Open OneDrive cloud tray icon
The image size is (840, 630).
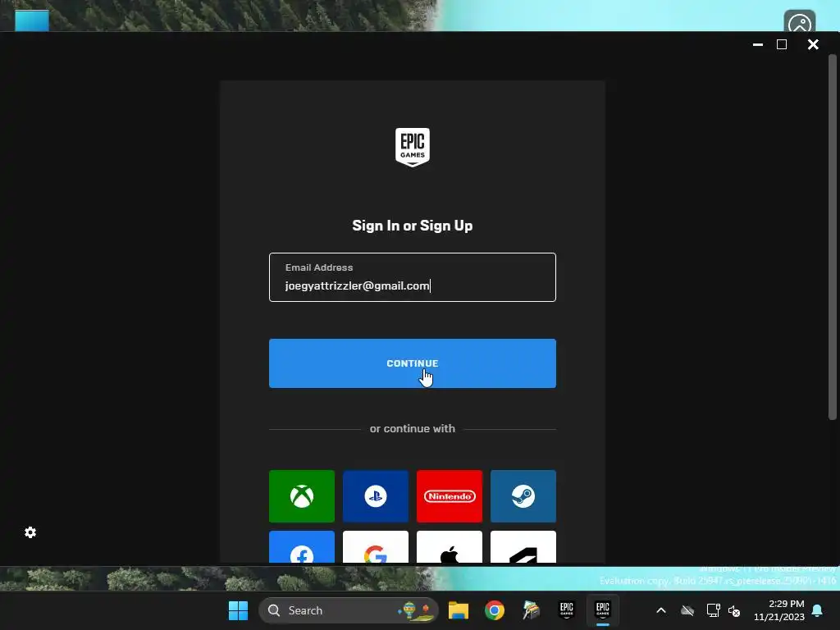coord(687,610)
